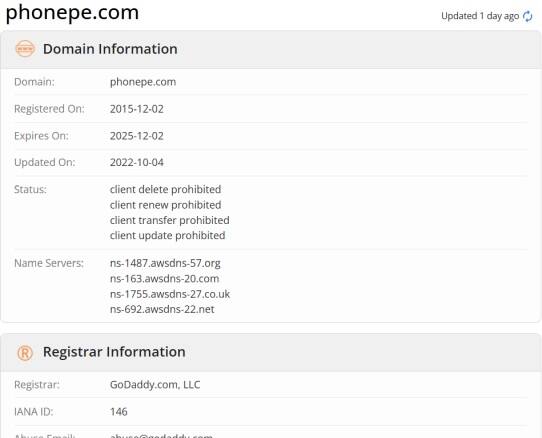Click the client delete prohibited status
The height and width of the screenshot is (438, 542).
(165, 189)
